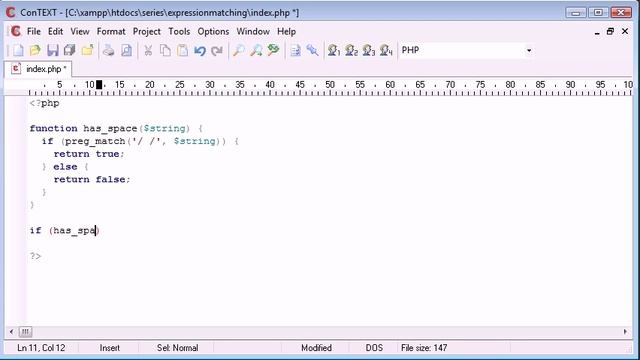Click the Modified status entry
The height and width of the screenshot is (360, 640).
click(316, 348)
